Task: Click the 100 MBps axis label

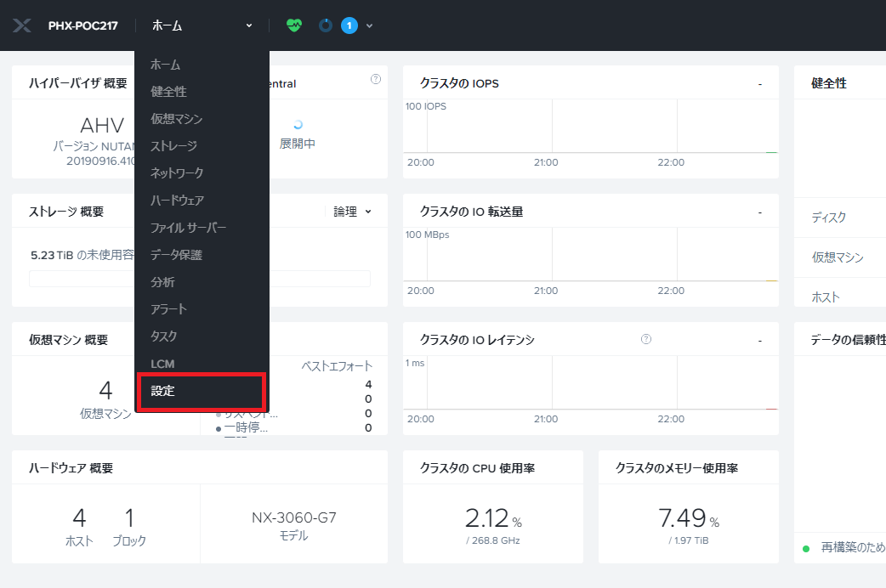Action: (427, 235)
